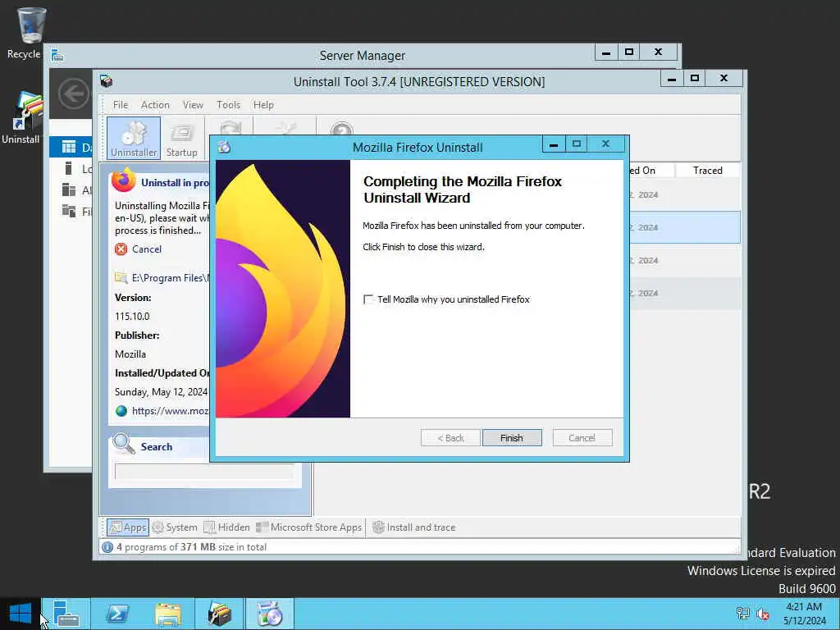Screen dimensions: 840x630
Task: Click Server Manager title bar icon
Action: 57,55
